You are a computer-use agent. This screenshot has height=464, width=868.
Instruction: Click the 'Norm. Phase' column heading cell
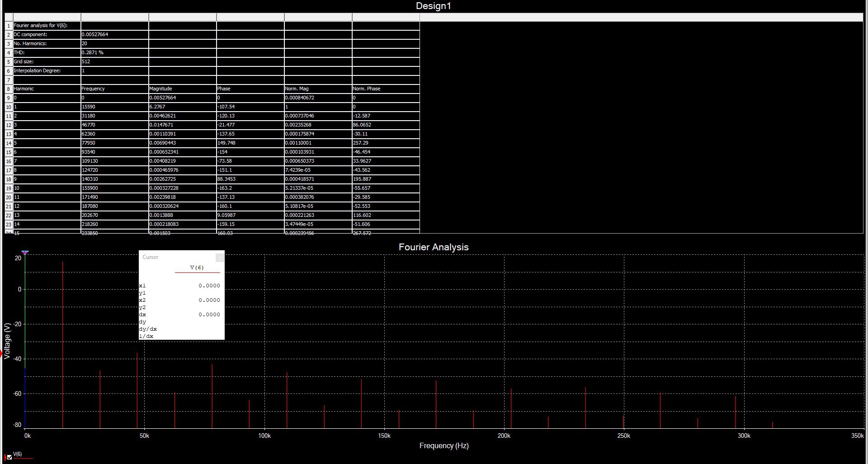tap(386, 89)
